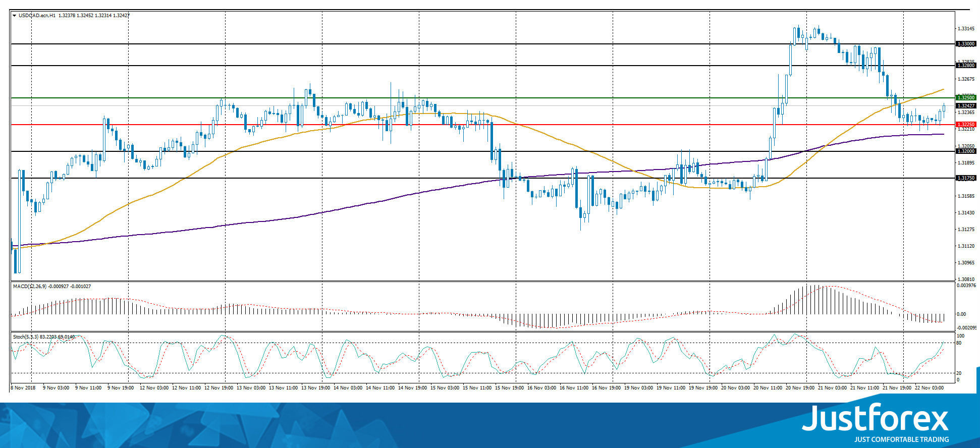The width and height of the screenshot is (980, 448).
Task: Click the 21 Nov 19:00 time axis label
Action: click(897, 388)
